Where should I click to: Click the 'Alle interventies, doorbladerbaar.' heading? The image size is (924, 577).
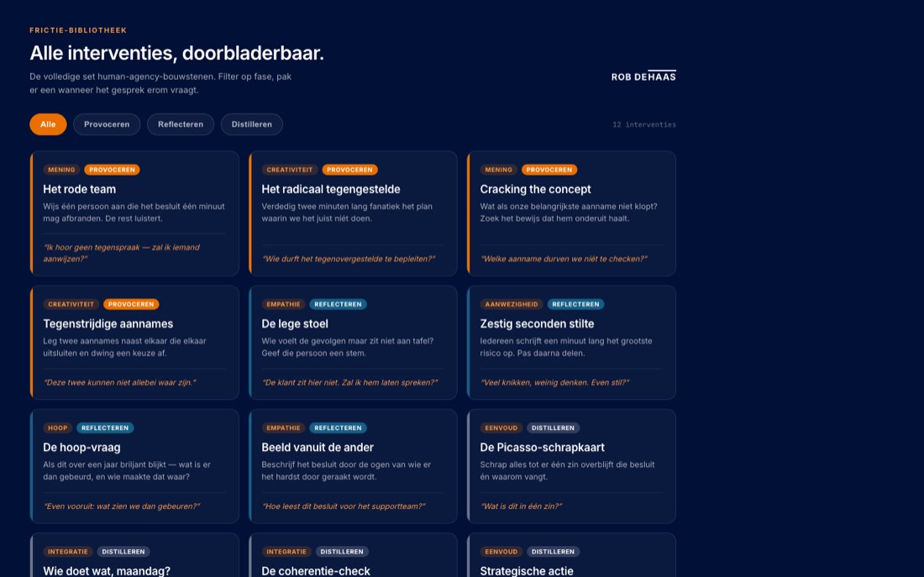pos(176,53)
